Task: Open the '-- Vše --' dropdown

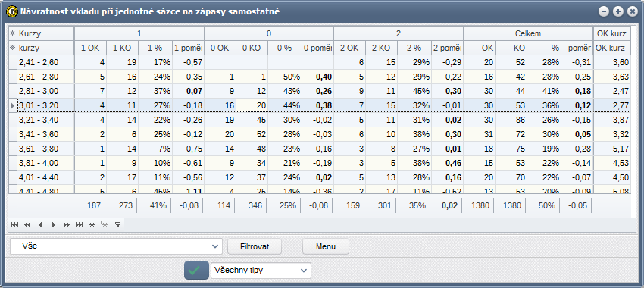Action: point(116,246)
